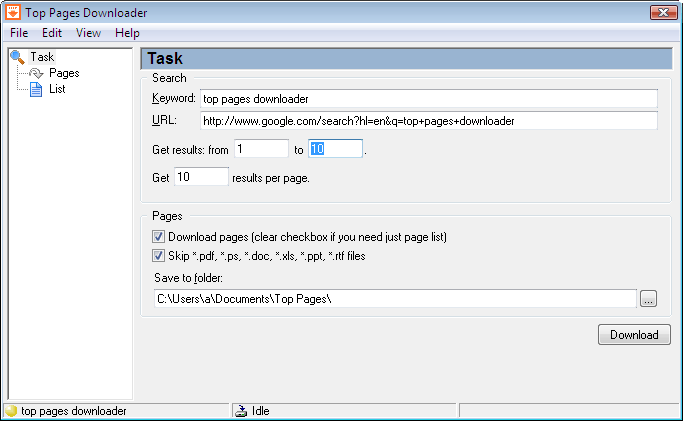The image size is (683, 421).
Task: Click the document icon beside List in tree
Action: pyautogui.click(x=36, y=89)
